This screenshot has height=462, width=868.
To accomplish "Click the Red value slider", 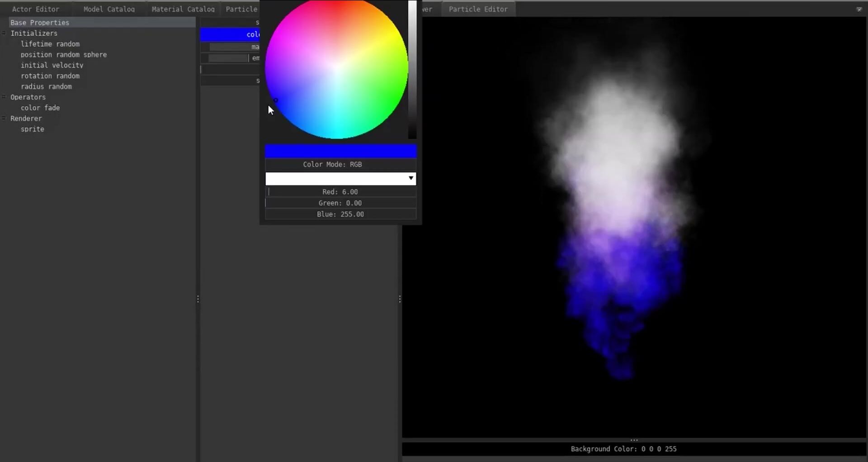I will [x=340, y=192].
